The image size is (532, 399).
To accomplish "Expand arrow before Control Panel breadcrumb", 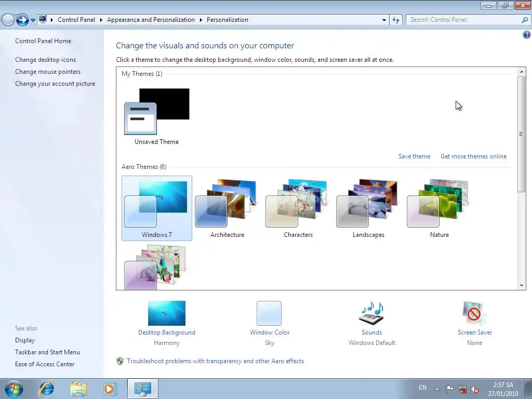I will click(x=51, y=20).
